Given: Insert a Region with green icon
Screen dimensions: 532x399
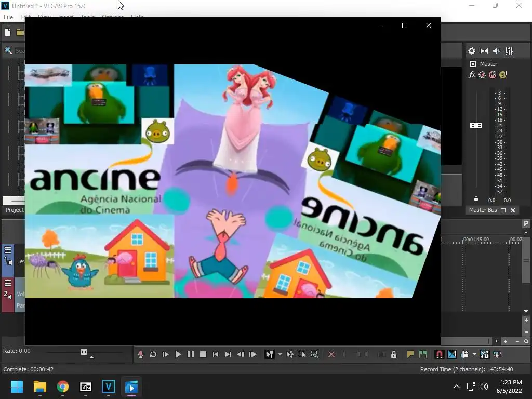Looking at the screenshot, I should [423, 354].
